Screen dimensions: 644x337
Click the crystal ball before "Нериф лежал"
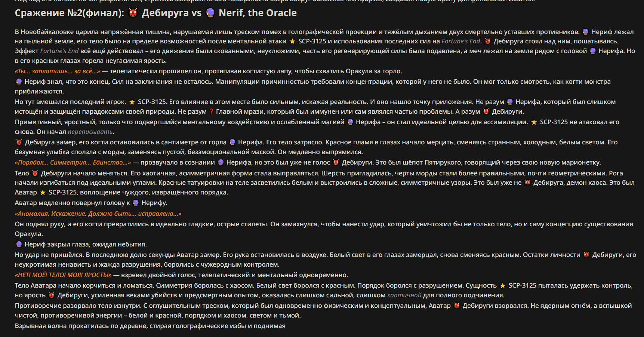pos(585,32)
